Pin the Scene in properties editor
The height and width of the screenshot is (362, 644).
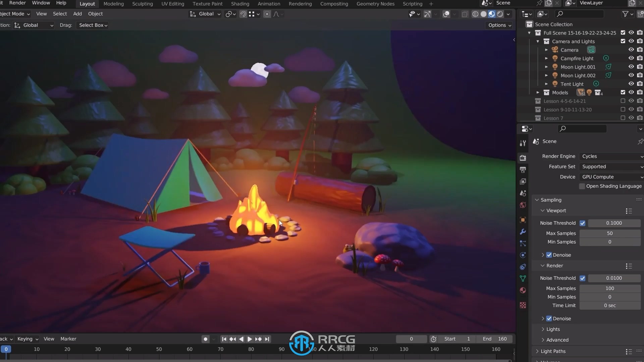[640, 141]
